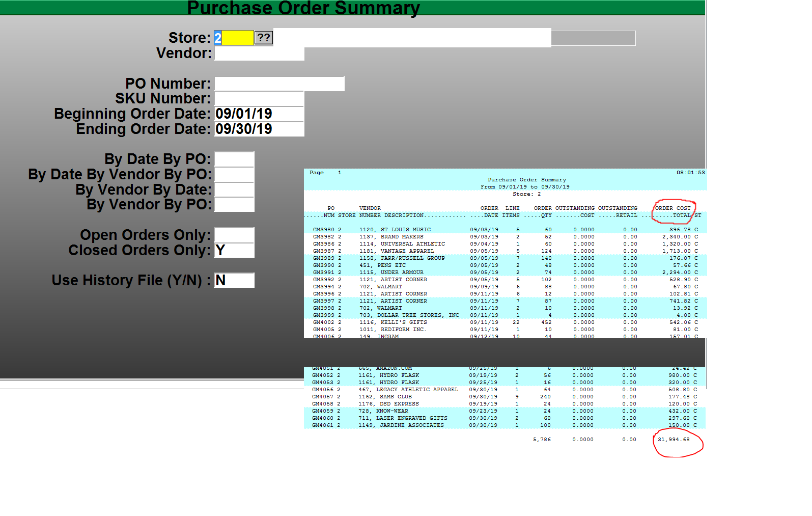The height and width of the screenshot is (516, 812).
Task: Click KELLI'S GIFTS vendor text
Action: tap(404, 322)
